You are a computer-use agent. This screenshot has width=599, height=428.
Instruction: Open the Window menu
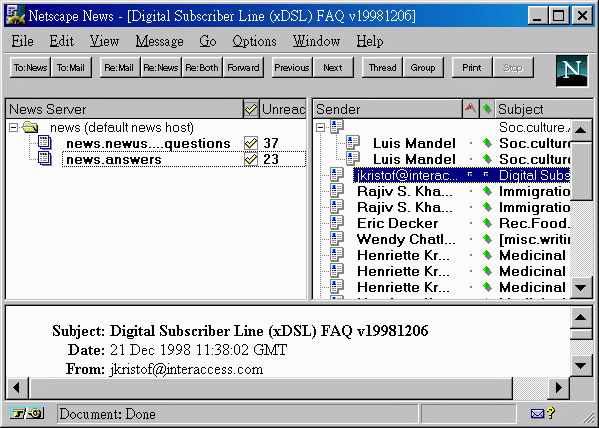click(316, 41)
